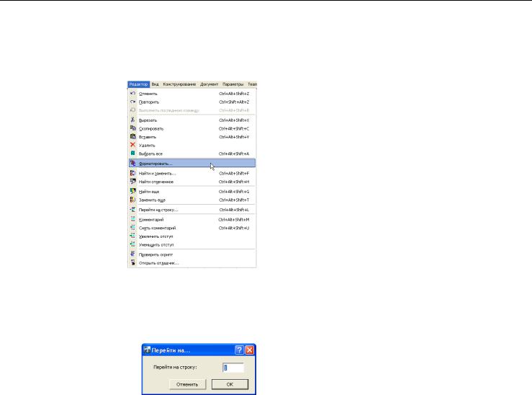Click the Redo arrow icon beside Повторить
The width and height of the screenshot is (532, 395).
pyautogui.click(x=132, y=102)
